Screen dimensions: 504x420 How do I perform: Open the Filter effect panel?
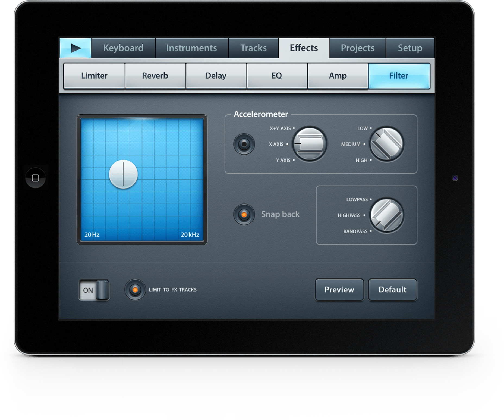(399, 76)
